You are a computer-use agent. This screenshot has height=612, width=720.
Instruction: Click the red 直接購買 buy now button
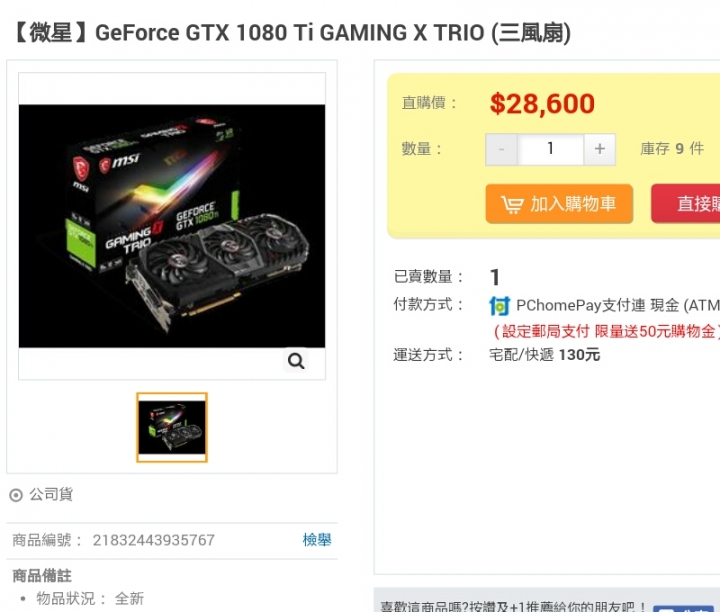[686, 204]
